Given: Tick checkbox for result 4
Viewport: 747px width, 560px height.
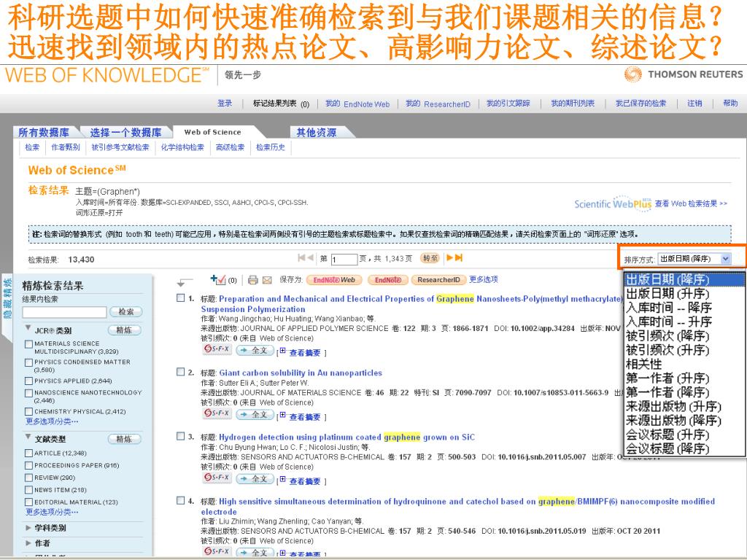Looking at the screenshot, I should [x=181, y=500].
